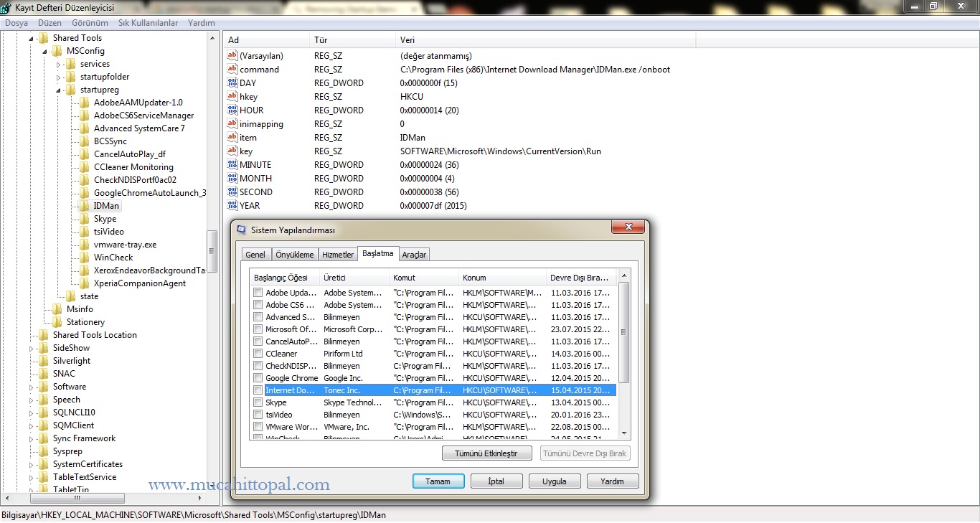Select the GoogleChromeAutoLaunch_3 registry key
The height and width of the screenshot is (523, 980).
tap(150, 193)
